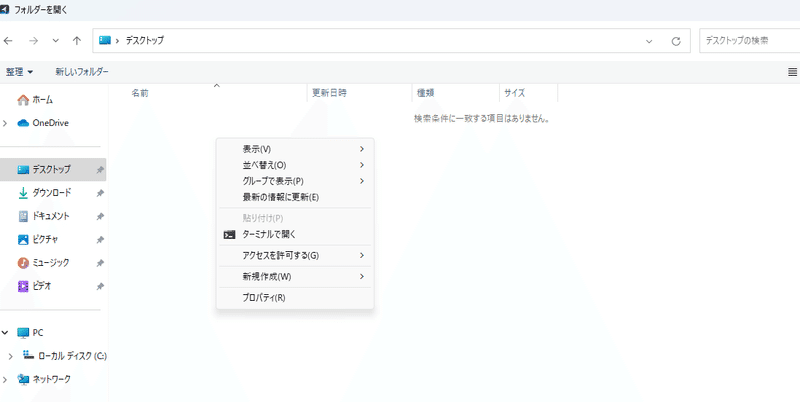
Task: Select Home (ホーム) in the sidebar
Action: (43, 100)
